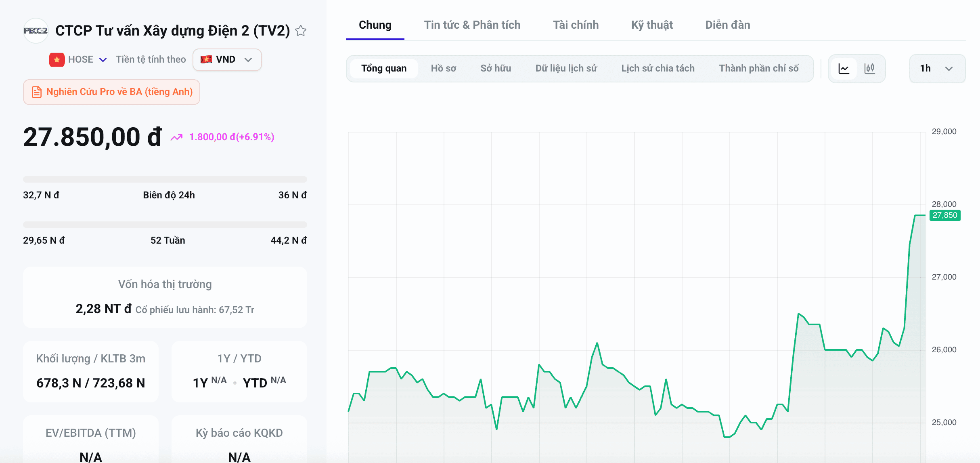Screen dimensions: 980x463
Task: Open the 1h timeframe dropdown
Action: pos(937,69)
